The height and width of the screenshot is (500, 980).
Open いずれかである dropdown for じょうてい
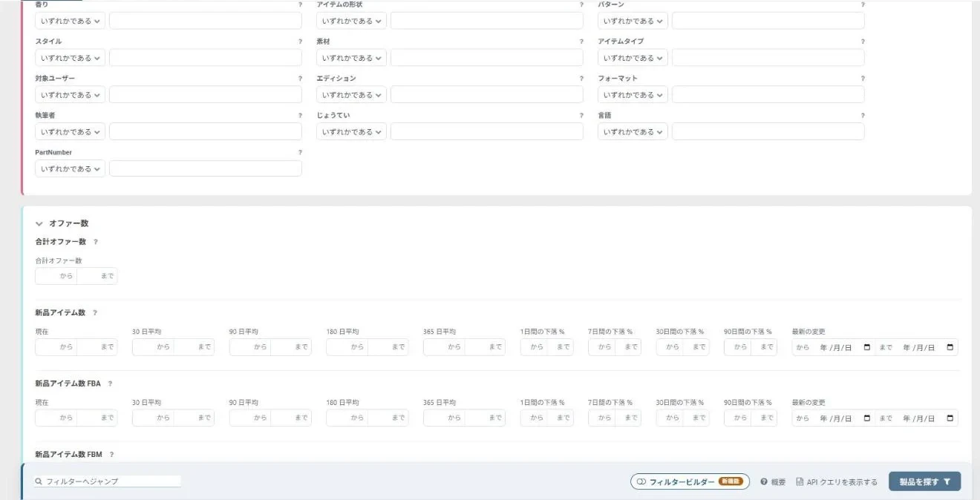point(351,132)
